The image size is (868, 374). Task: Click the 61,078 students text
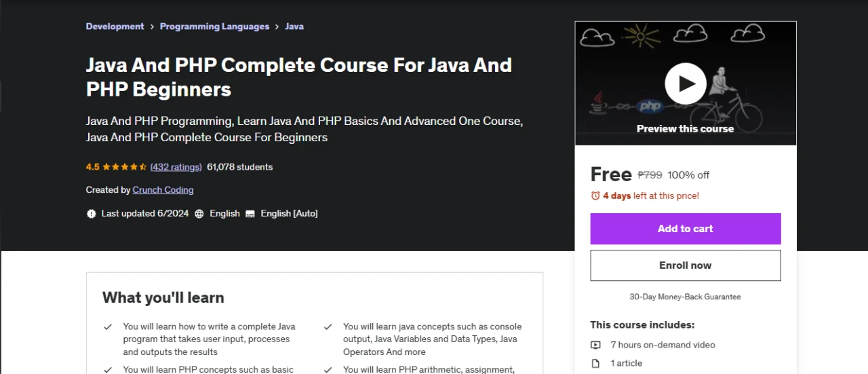point(240,167)
